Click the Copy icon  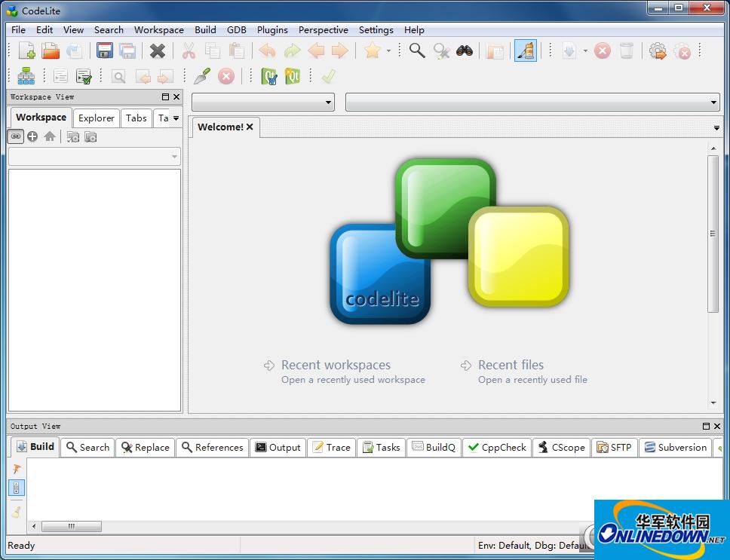(213, 50)
